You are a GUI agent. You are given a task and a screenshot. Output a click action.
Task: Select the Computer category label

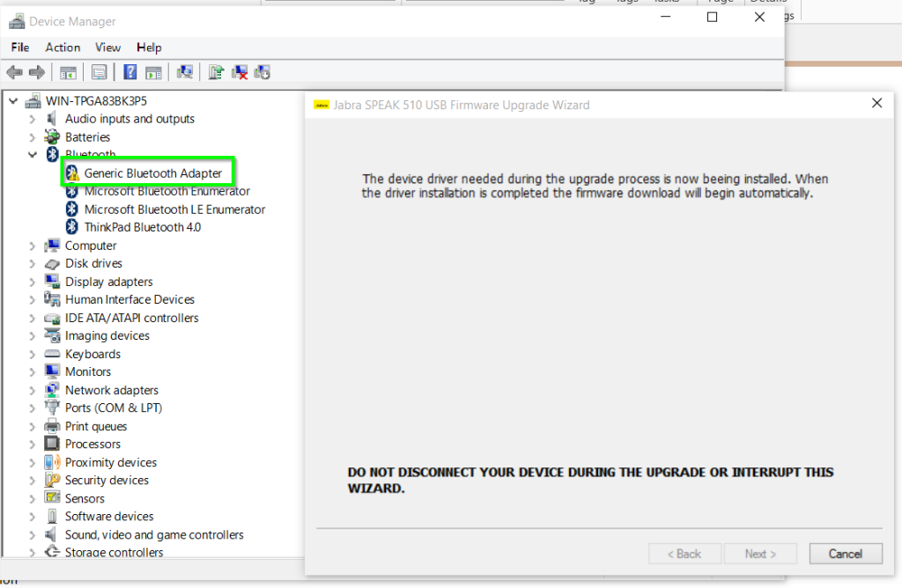point(91,246)
